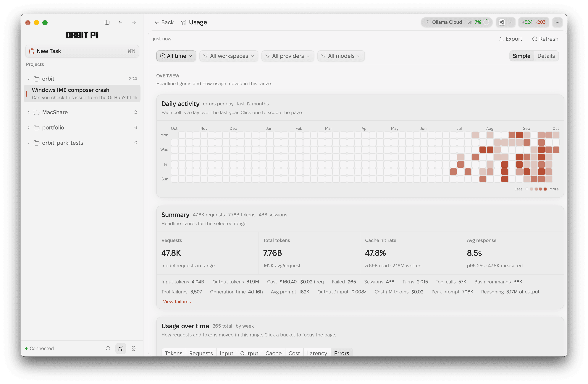
Task: Toggle the sidebar panel icon
Action: pos(107,22)
